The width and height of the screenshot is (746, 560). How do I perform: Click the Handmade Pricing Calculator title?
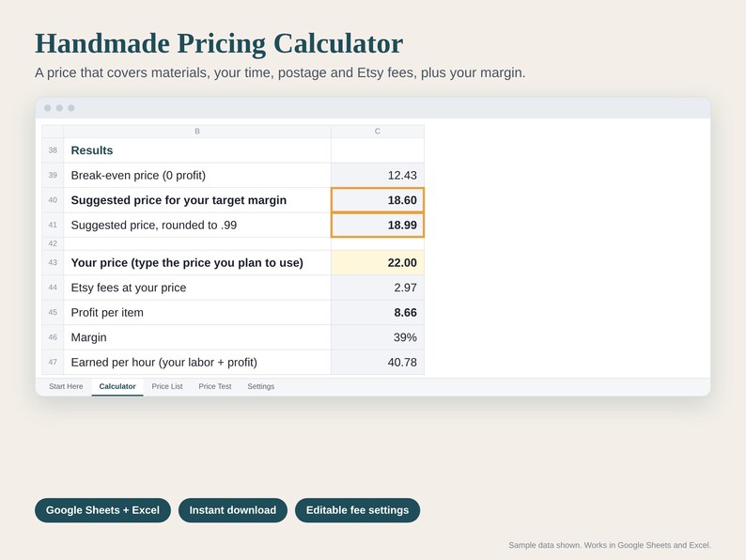click(x=219, y=44)
